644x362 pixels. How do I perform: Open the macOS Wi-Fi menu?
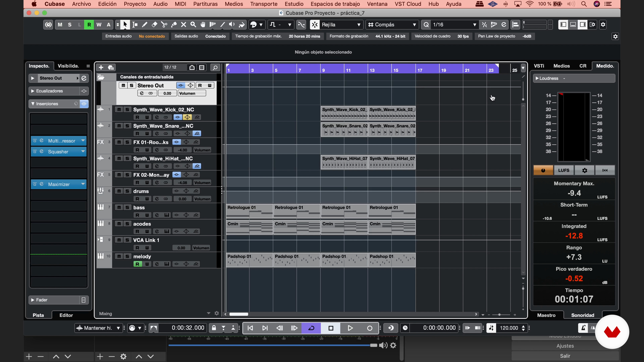529,4
